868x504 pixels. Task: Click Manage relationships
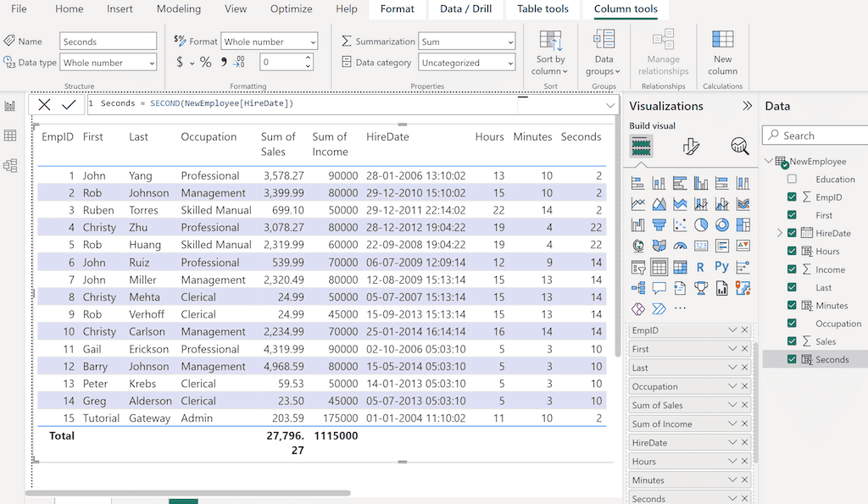pyautogui.click(x=663, y=53)
